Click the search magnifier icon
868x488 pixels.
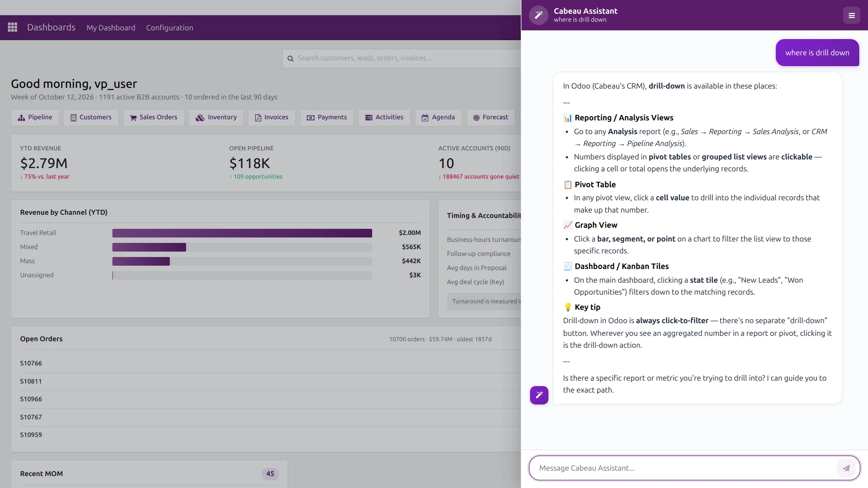click(290, 59)
